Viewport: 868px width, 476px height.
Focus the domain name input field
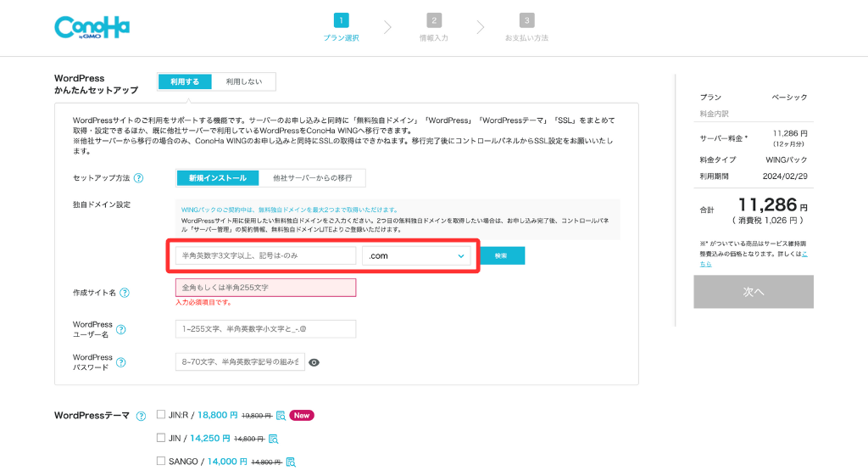[265, 256]
